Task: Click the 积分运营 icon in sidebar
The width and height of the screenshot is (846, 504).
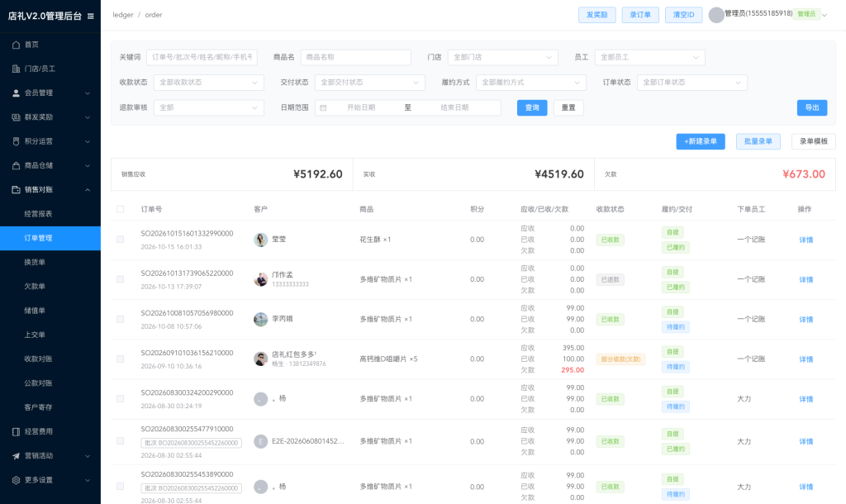Action: (17, 141)
